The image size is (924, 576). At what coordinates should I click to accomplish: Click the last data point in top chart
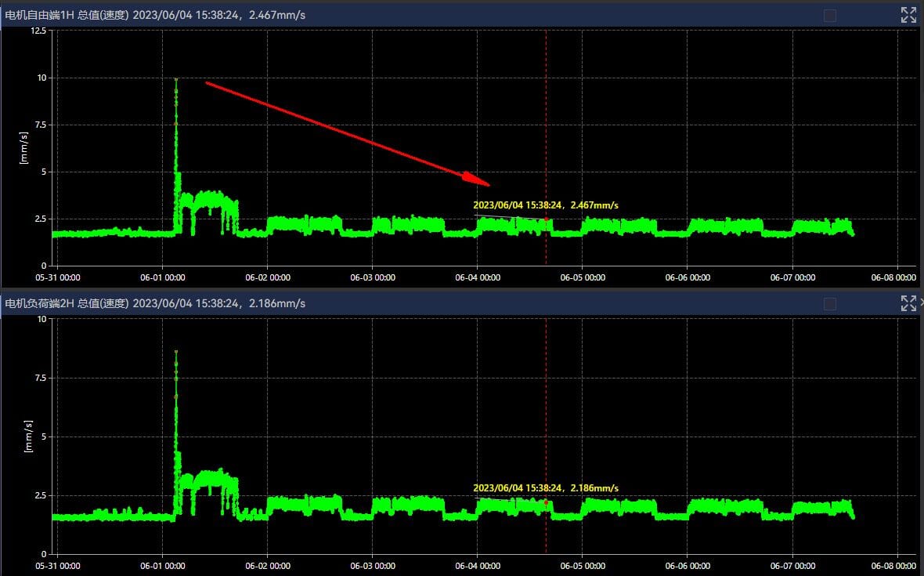[852, 234]
